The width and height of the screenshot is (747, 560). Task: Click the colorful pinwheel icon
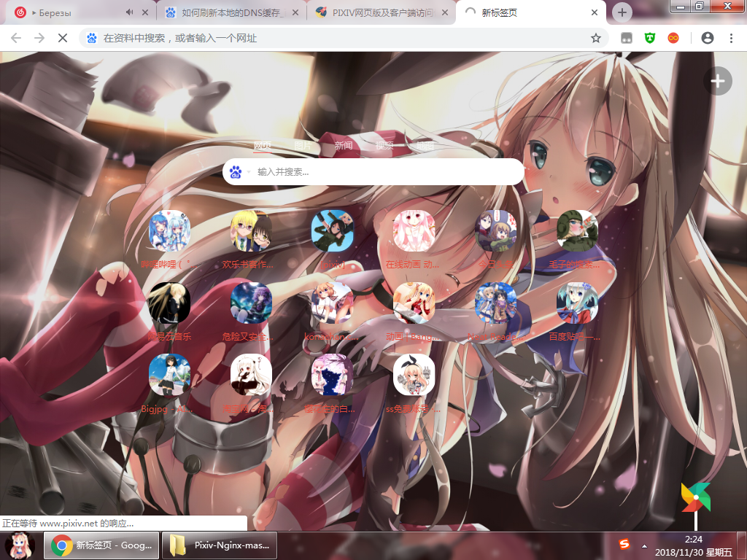pos(695,498)
